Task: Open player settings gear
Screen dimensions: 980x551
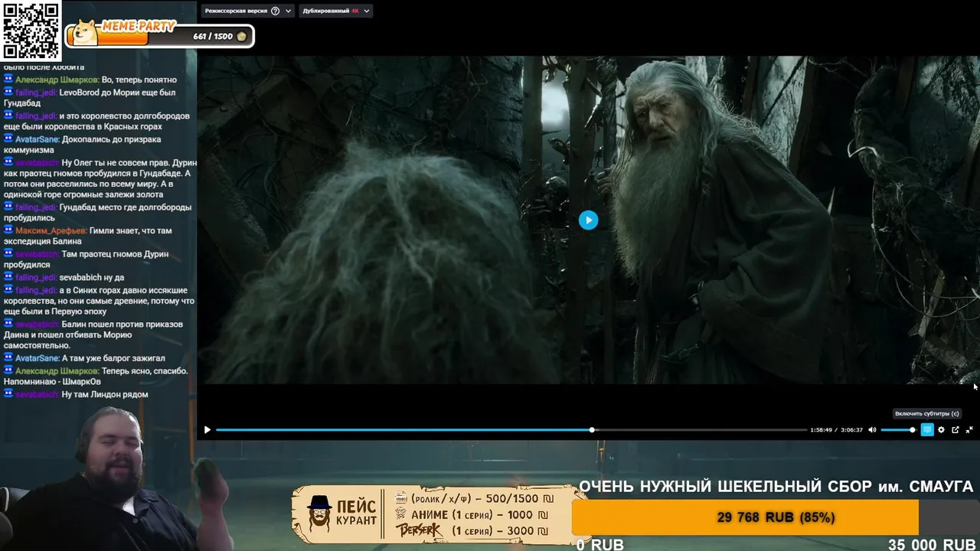Action: (941, 430)
